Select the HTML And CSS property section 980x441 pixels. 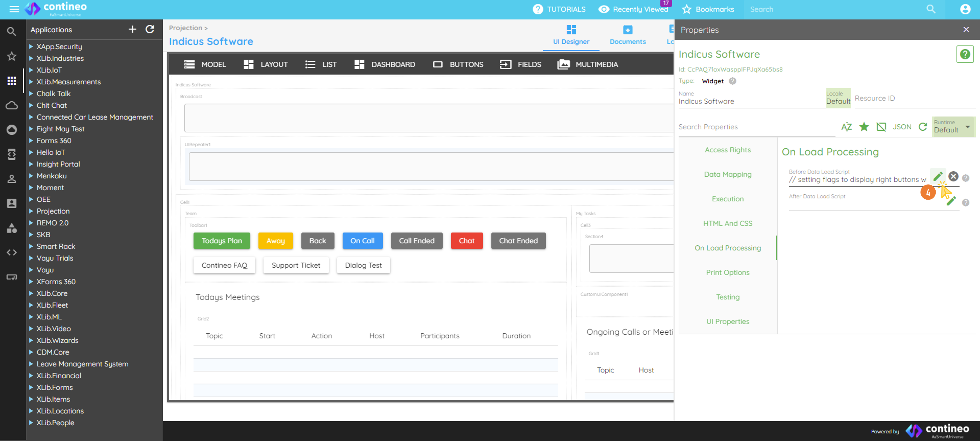(x=727, y=223)
